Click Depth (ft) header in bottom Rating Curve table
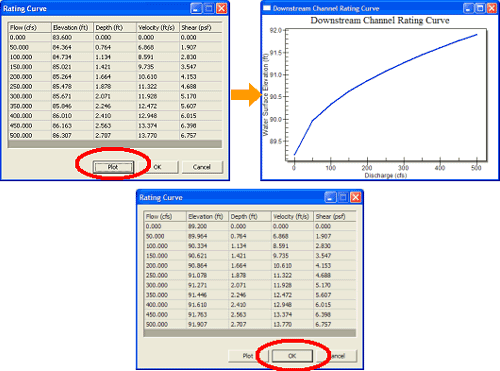Viewport: 500px width, 371px height. click(x=250, y=217)
